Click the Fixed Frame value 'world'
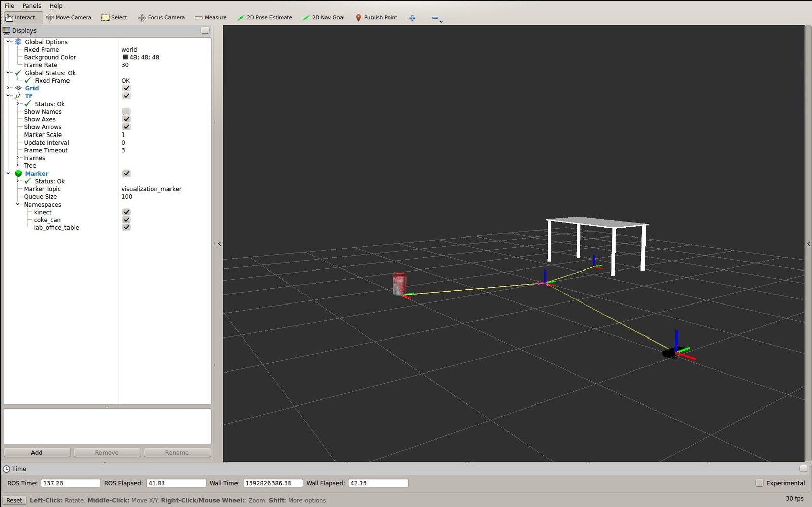The width and height of the screenshot is (812, 507). [x=129, y=50]
